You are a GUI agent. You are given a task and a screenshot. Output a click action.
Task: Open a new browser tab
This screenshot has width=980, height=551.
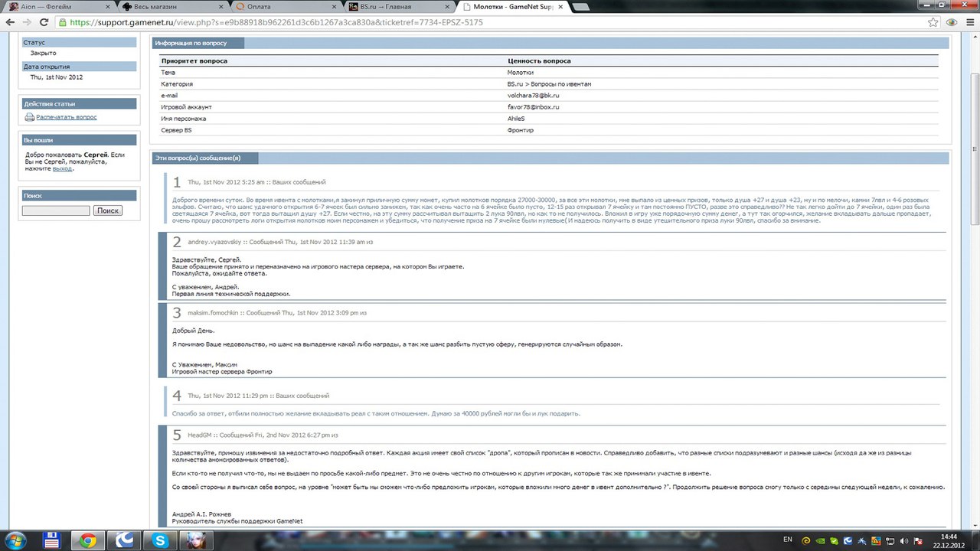pyautogui.click(x=580, y=7)
